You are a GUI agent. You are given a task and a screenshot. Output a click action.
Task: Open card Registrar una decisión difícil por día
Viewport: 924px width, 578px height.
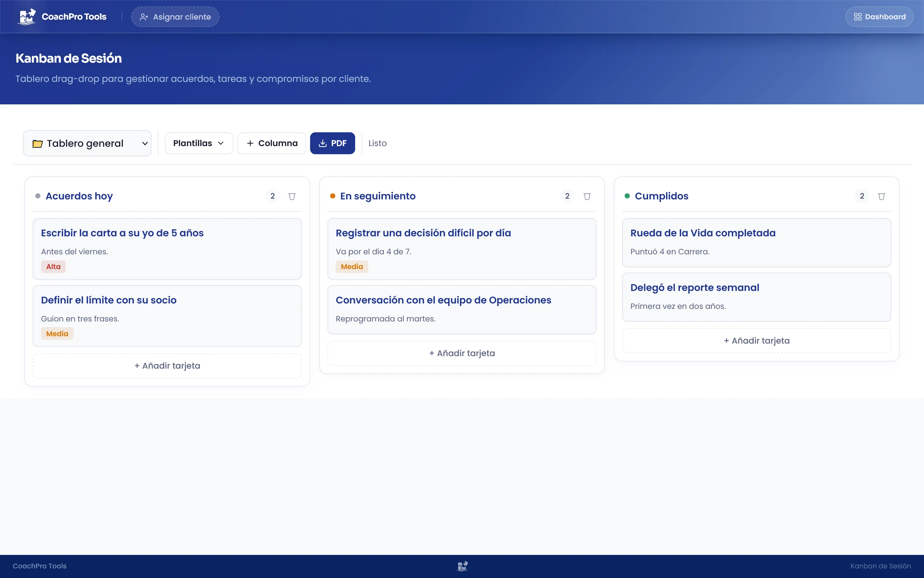[x=462, y=249]
